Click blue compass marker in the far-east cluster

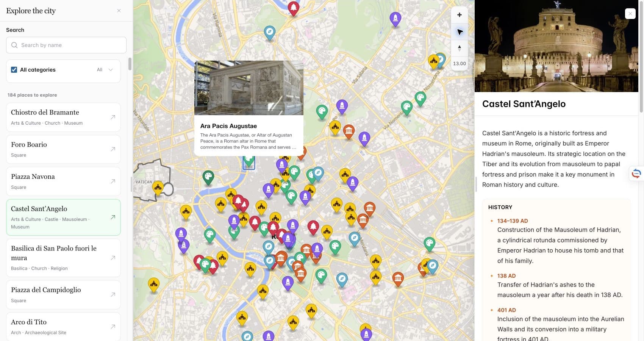click(x=433, y=266)
